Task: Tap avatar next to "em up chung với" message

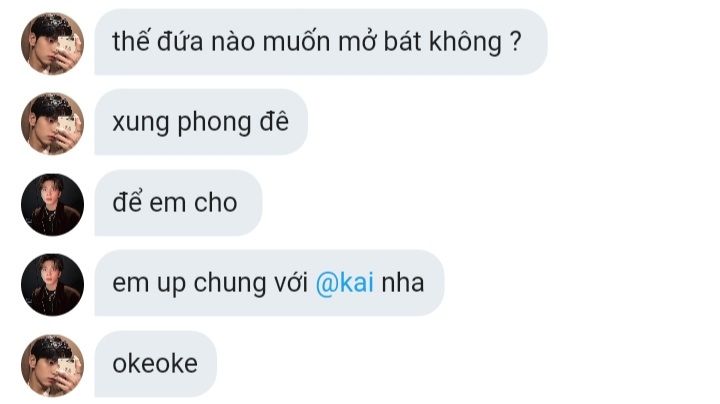Action: pyautogui.click(x=52, y=285)
